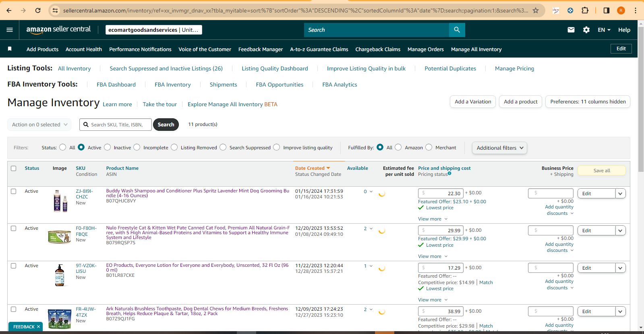Screen dimensions: 644x334
Task: Expand View more under the 29.99 price
Action: pos(433,256)
